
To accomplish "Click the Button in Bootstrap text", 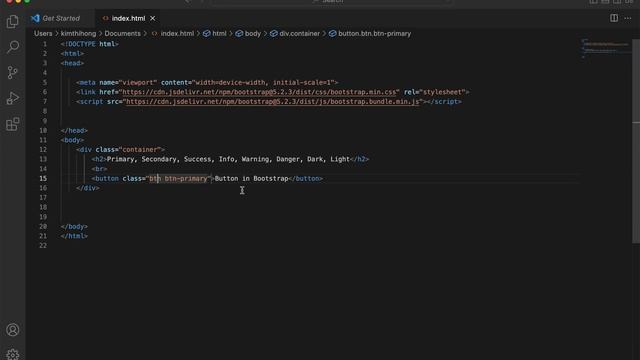I will click(251, 178).
